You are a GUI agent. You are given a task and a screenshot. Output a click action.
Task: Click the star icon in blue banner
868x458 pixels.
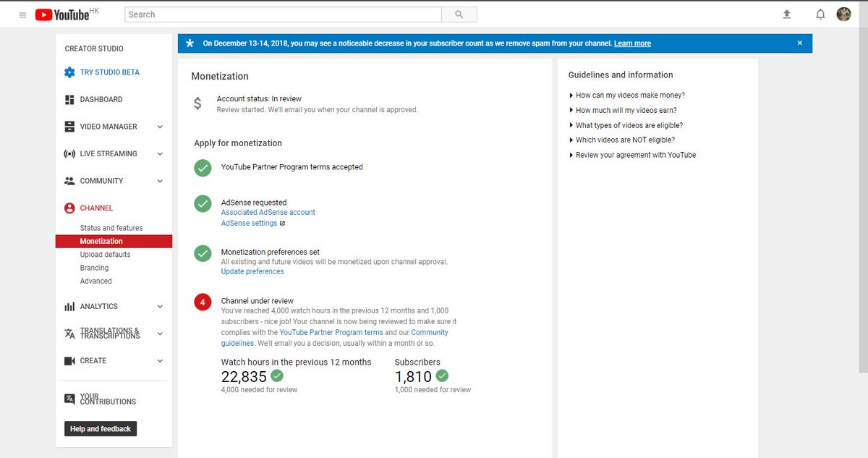190,43
